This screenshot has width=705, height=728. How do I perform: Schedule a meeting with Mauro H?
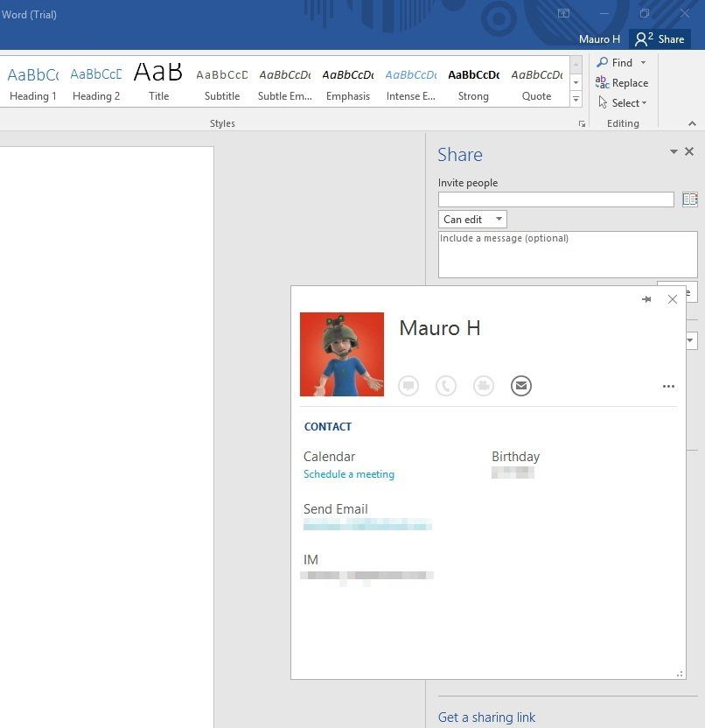point(348,473)
